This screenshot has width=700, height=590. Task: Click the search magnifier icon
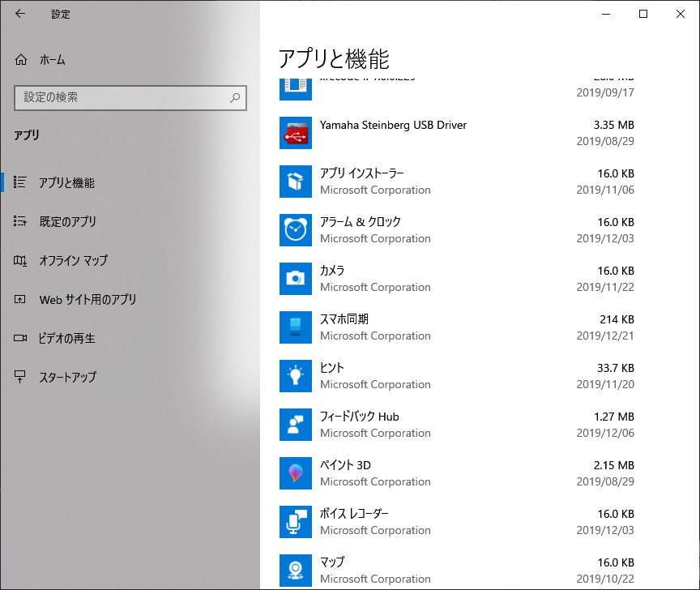[x=235, y=97]
